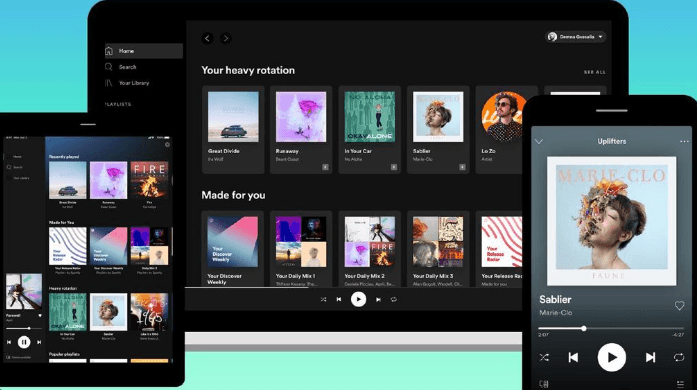Click the user avatar in laptop header
This screenshot has height=390, width=697.
[x=553, y=37]
